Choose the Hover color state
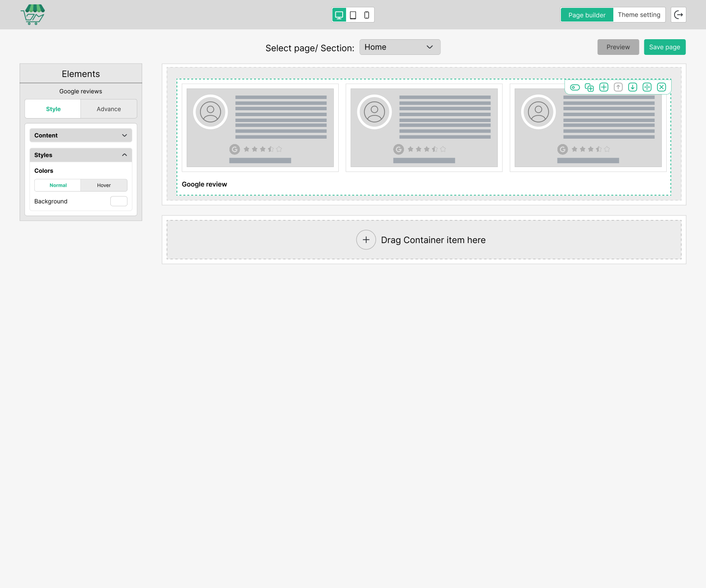The height and width of the screenshot is (588, 706). pyautogui.click(x=104, y=185)
